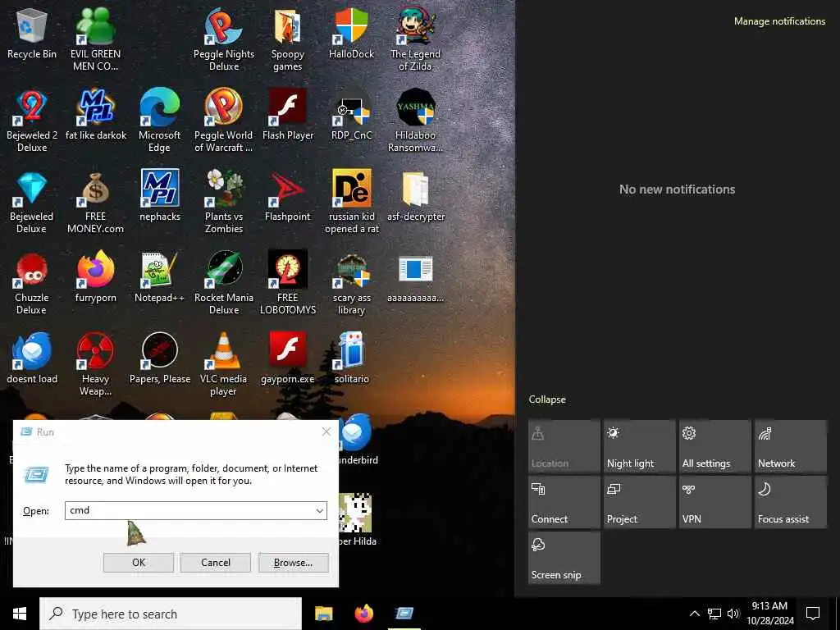Click the Run taskbar button

[404, 614]
